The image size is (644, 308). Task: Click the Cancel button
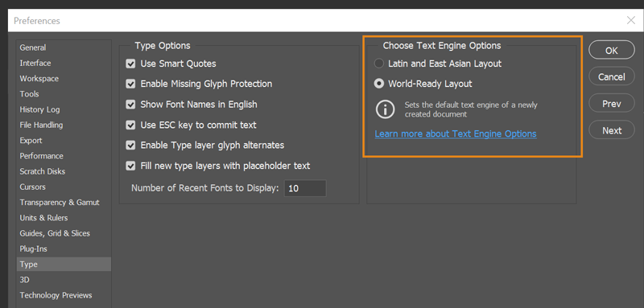pyautogui.click(x=612, y=76)
